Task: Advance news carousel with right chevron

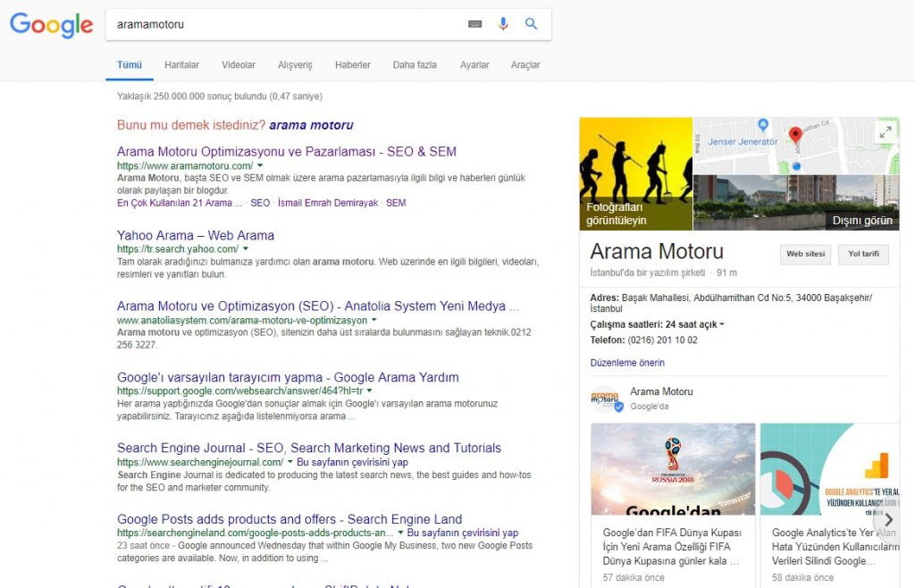Action: [888, 519]
